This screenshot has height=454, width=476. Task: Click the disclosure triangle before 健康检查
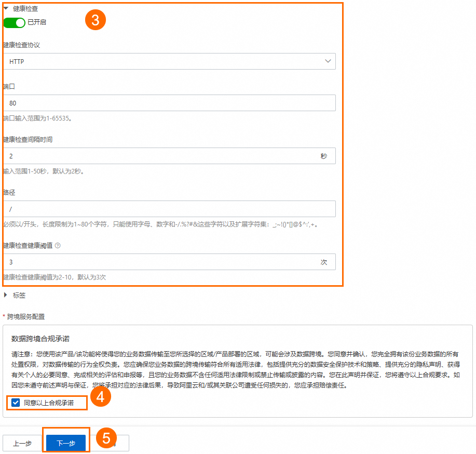click(x=6, y=8)
